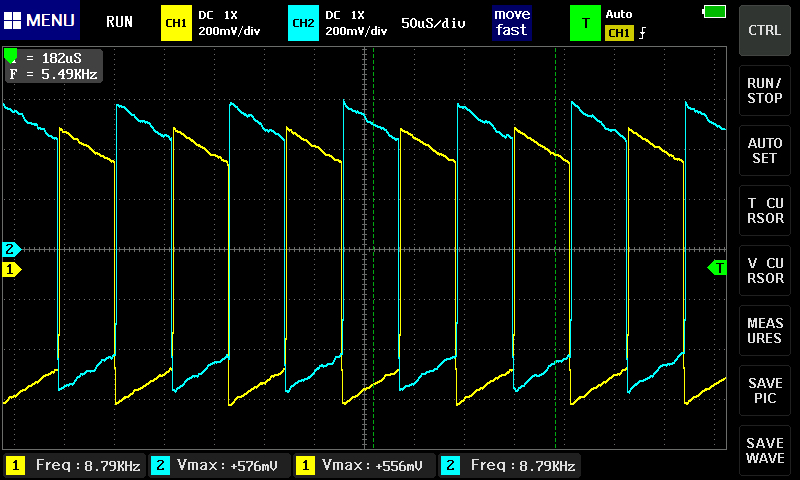Toggle RUN/STOP acquisition

[x=765, y=91]
